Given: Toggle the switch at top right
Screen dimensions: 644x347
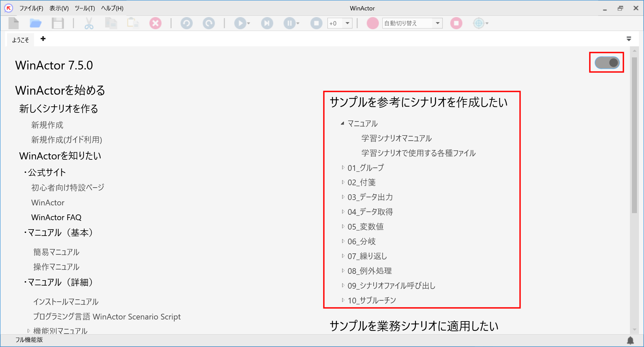Looking at the screenshot, I should coord(607,62).
